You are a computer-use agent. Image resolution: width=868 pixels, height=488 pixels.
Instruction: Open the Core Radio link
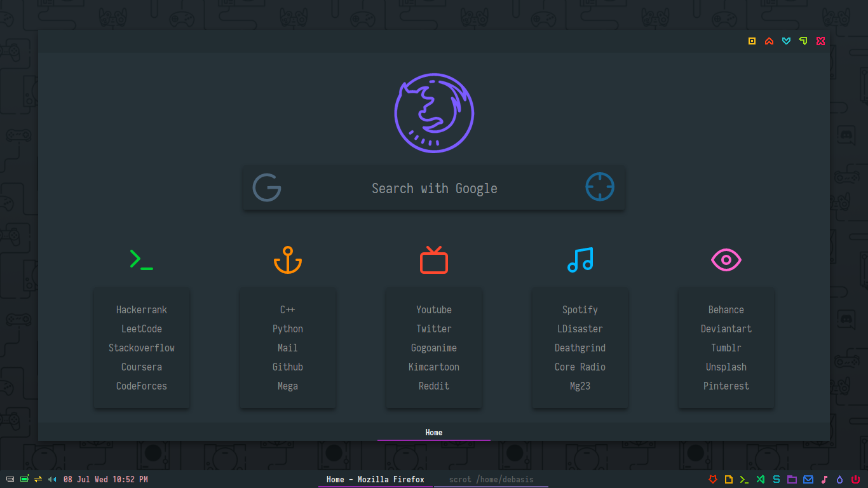(x=580, y=367)
